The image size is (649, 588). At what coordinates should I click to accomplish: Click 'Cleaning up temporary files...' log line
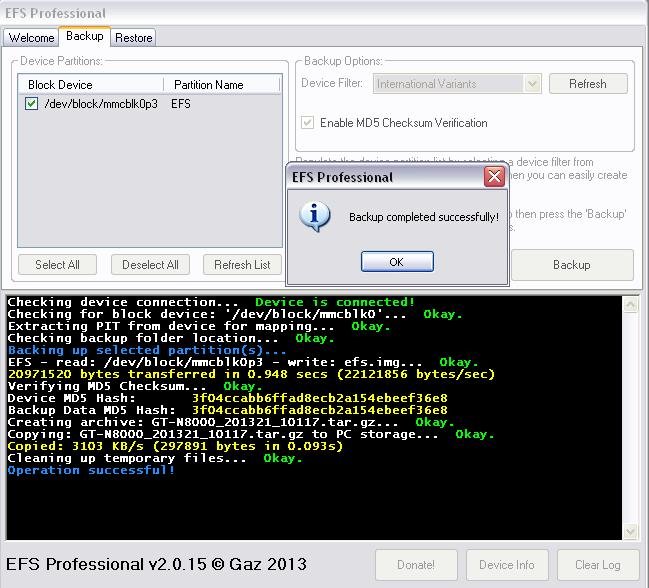(155, 458)
